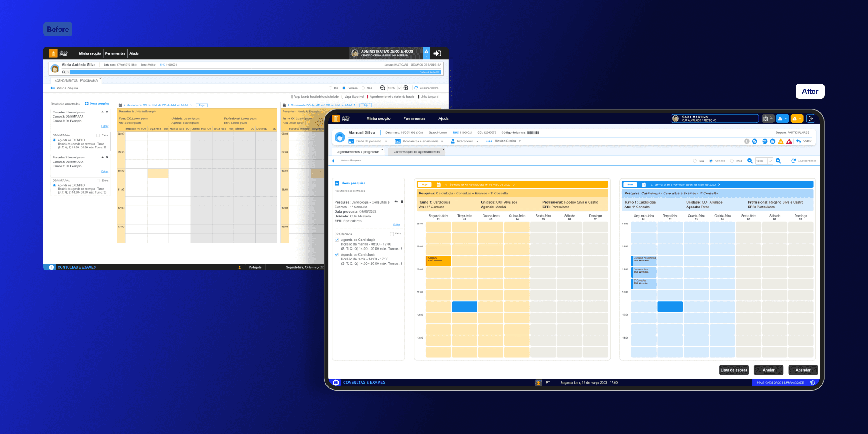
Task: Uncheck Agenda de Cardiologia Horário da manhã
Action: pos(336,240)
